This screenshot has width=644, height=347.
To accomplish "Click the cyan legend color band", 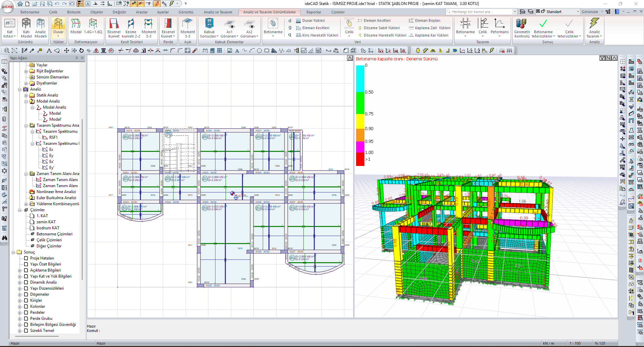I will pos(360,78).
